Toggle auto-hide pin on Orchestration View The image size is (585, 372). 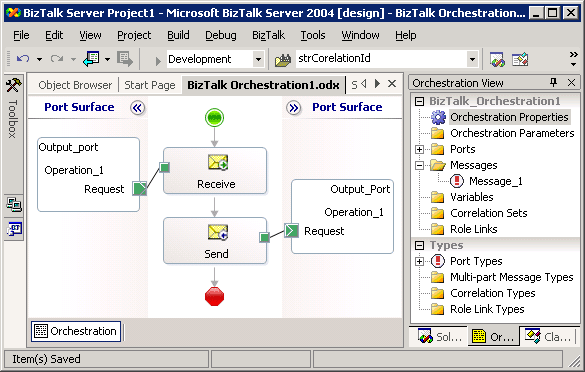[x=554, y=82]
